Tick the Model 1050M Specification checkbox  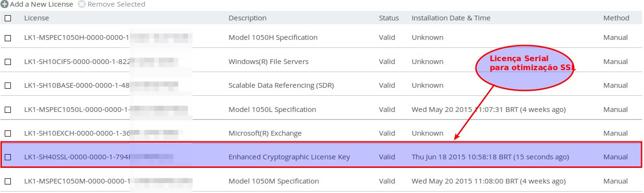click(8, 181)
